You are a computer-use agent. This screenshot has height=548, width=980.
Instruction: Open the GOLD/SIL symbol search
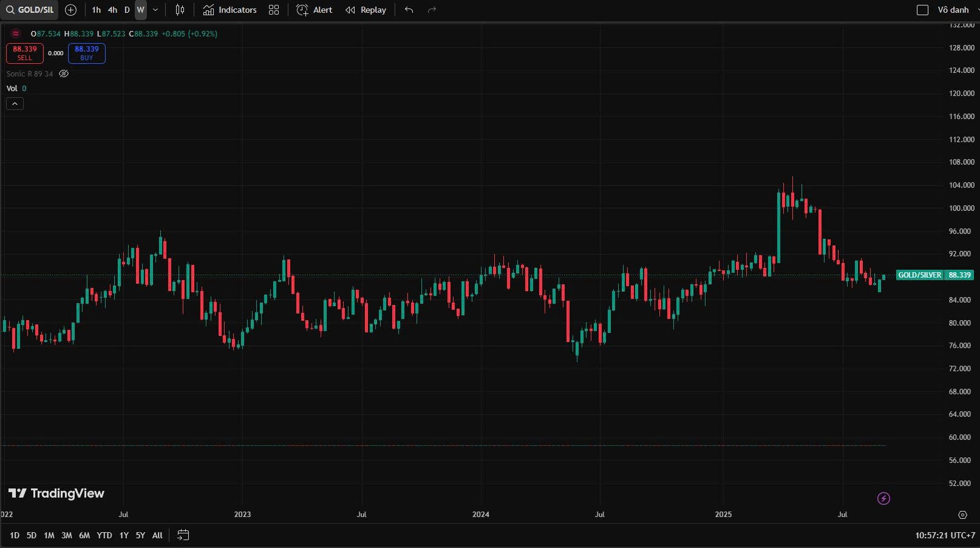[x=30, y=10]
